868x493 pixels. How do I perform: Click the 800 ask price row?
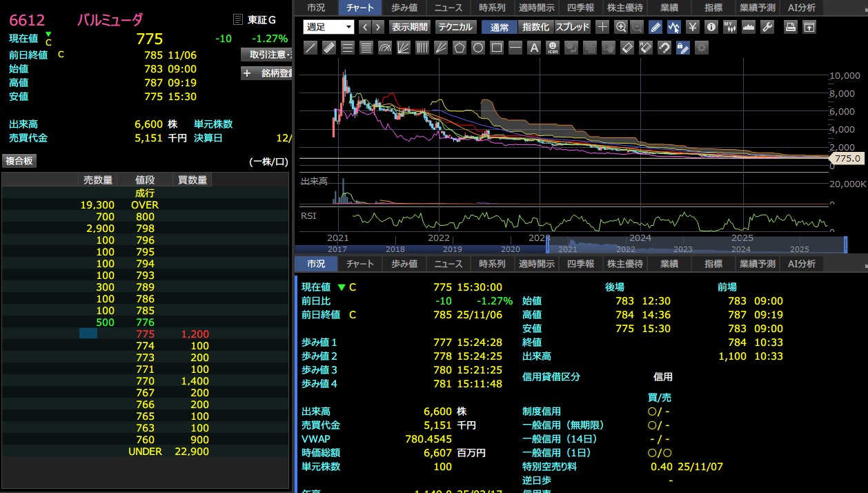146,217
